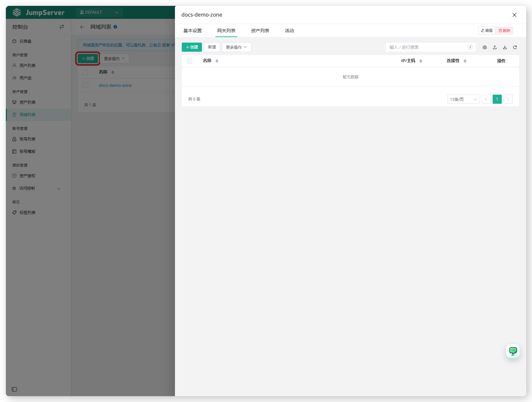532x402 pixels.
Task: Click the export download icon
Action: click(x=505, y=47)
